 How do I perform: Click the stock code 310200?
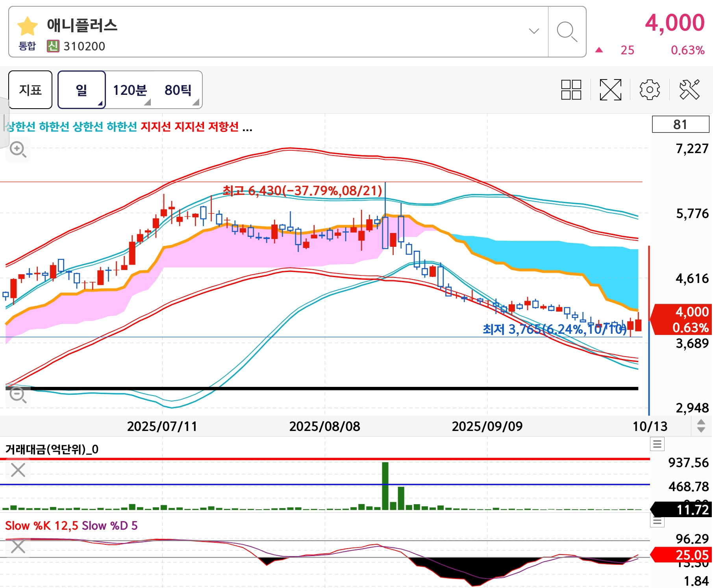84,46
